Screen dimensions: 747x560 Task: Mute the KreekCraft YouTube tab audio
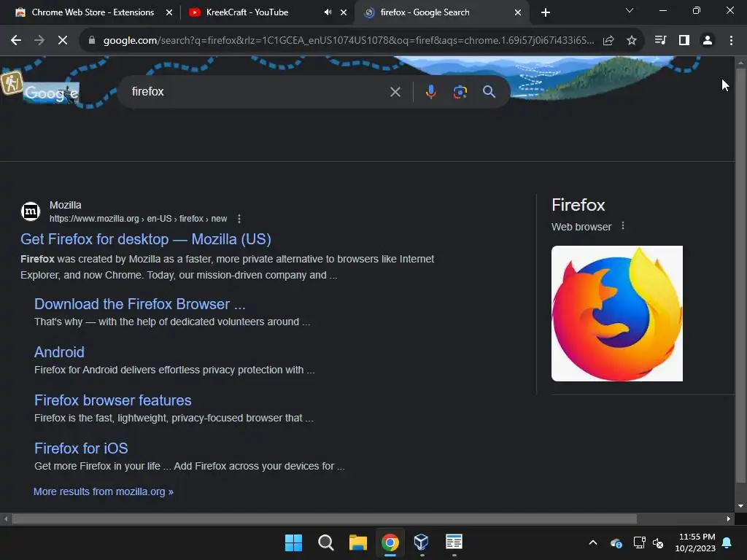(x=328, y=12)
